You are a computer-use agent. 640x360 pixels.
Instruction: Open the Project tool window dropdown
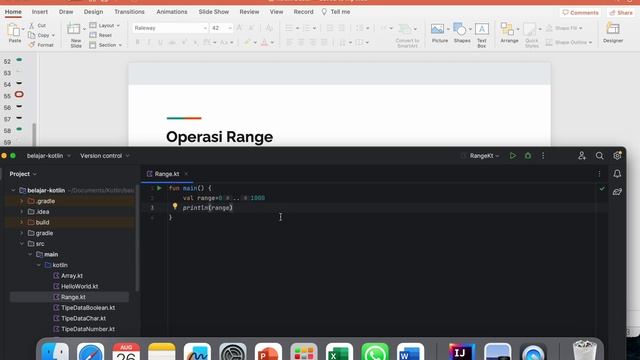tap(23, 174)
